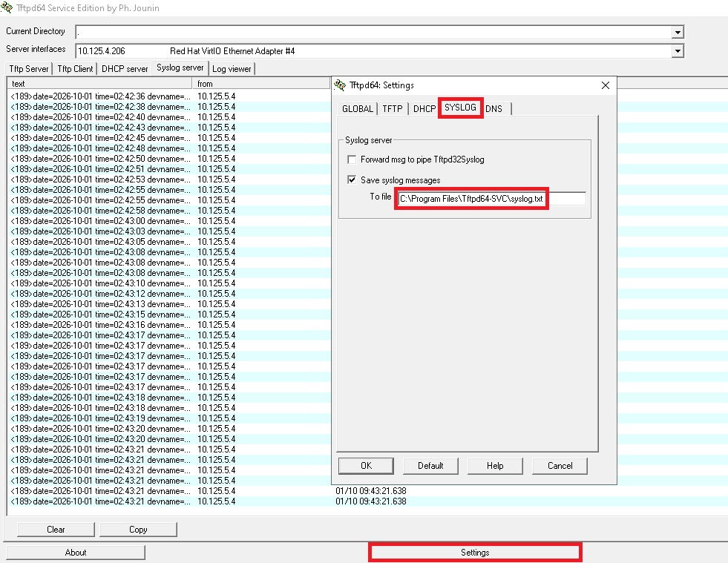
Task: Select the syslog row with time=02:42:36
Action: (169, 96)
